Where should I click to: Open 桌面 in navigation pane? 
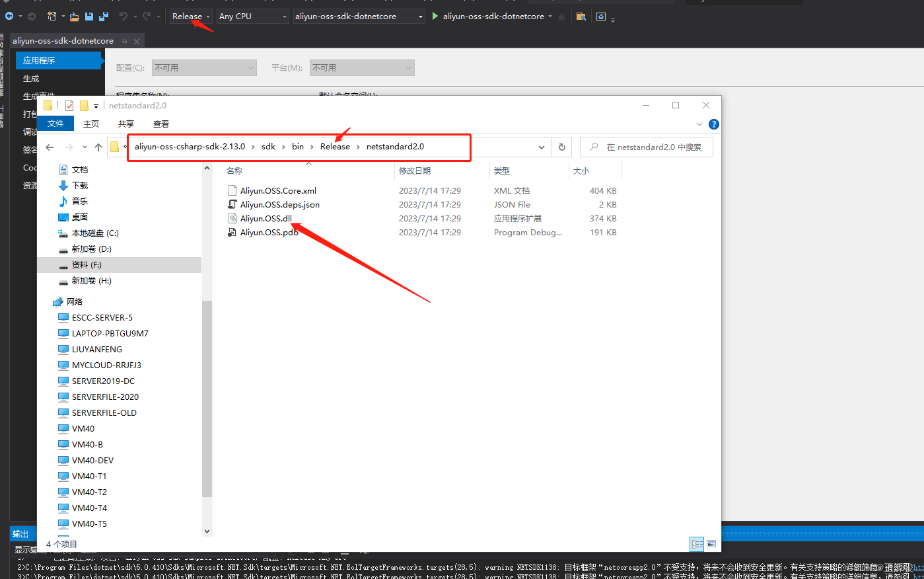pyautogui.click(x=79, y=217)
